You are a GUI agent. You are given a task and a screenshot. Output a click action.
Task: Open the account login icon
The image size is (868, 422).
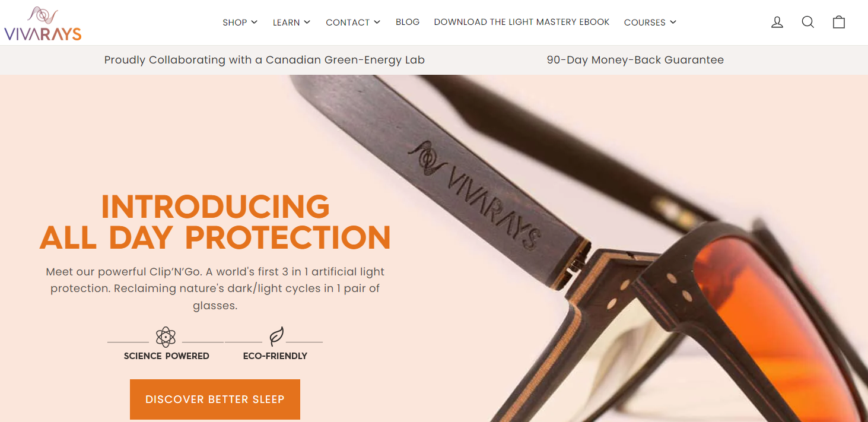click(x=777, y=22)
